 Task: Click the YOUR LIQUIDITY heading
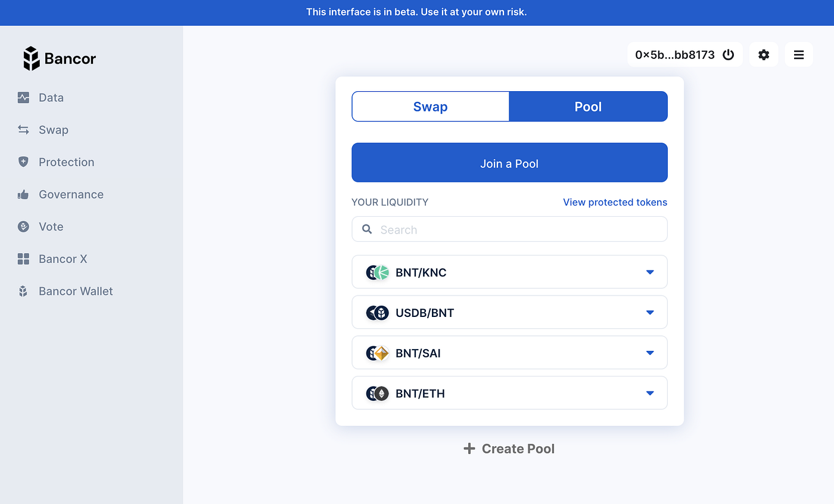click(x=390, y=203)
